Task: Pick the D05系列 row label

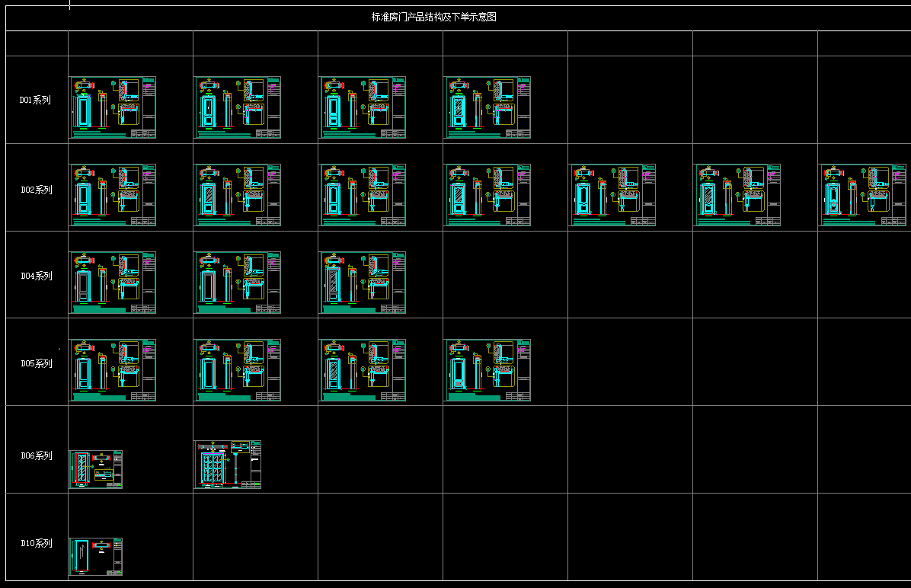Action: click(36, 363)
